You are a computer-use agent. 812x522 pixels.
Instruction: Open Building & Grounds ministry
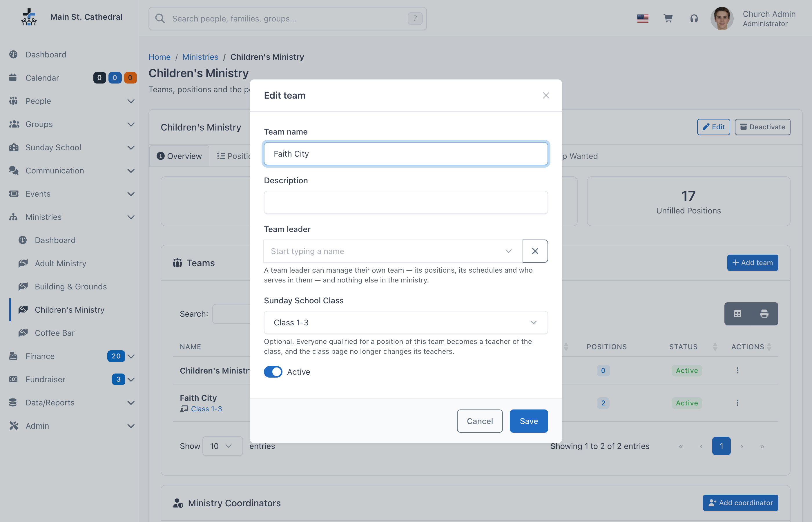70,287
